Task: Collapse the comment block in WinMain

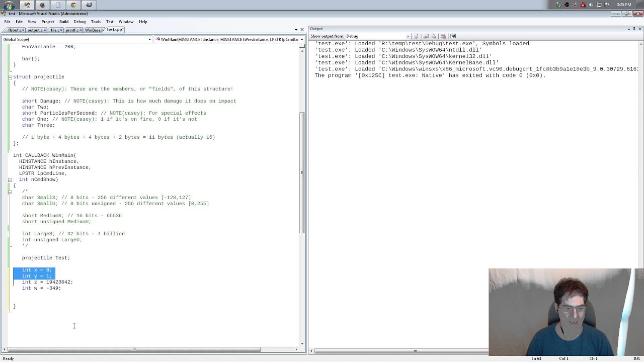Action: coord(10,192)
